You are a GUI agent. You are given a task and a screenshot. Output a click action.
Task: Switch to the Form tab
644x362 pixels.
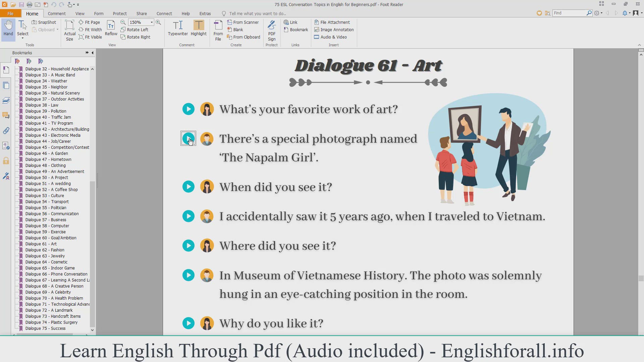tap(99, 13)
